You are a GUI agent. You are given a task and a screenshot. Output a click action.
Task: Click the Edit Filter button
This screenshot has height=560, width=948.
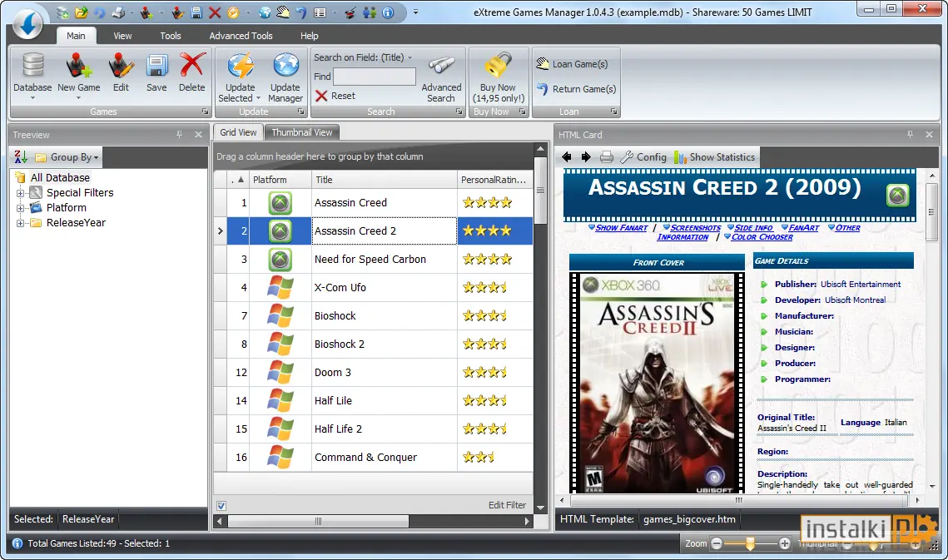tap(507, 505)
